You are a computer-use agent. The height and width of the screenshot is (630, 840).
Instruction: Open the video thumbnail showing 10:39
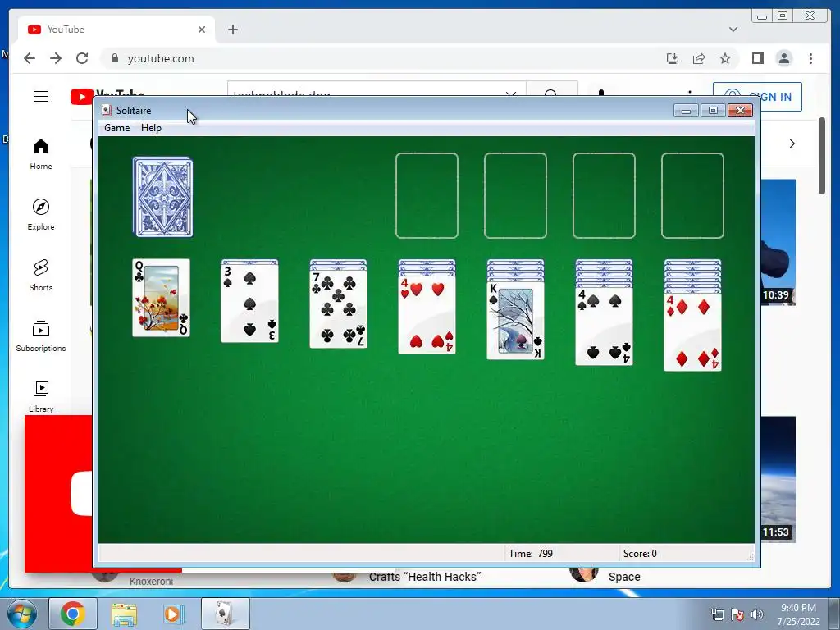(778, 242)
